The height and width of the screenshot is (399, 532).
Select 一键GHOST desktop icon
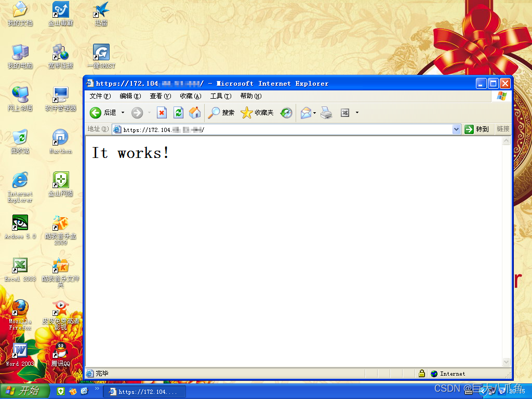pos(101,57)
